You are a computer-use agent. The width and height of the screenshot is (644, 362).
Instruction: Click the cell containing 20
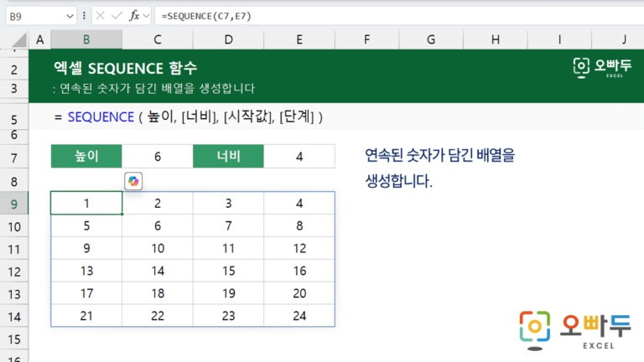299,293
